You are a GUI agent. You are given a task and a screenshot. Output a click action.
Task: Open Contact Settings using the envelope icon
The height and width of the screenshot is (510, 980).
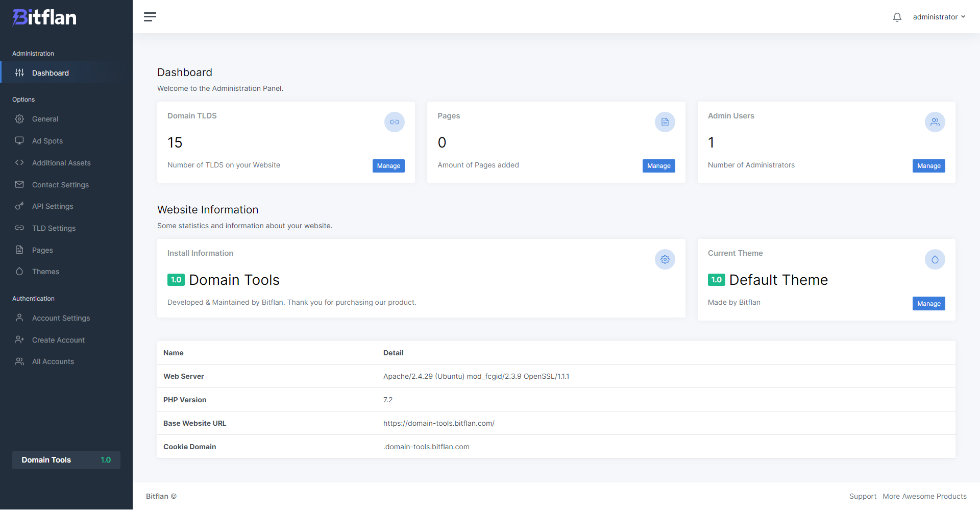[x=19, y=184]
